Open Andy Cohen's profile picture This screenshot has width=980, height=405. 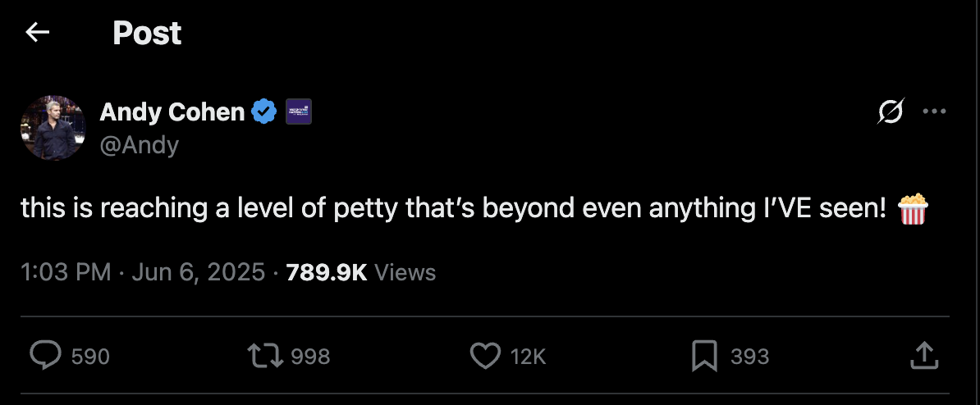pos(53,127)
